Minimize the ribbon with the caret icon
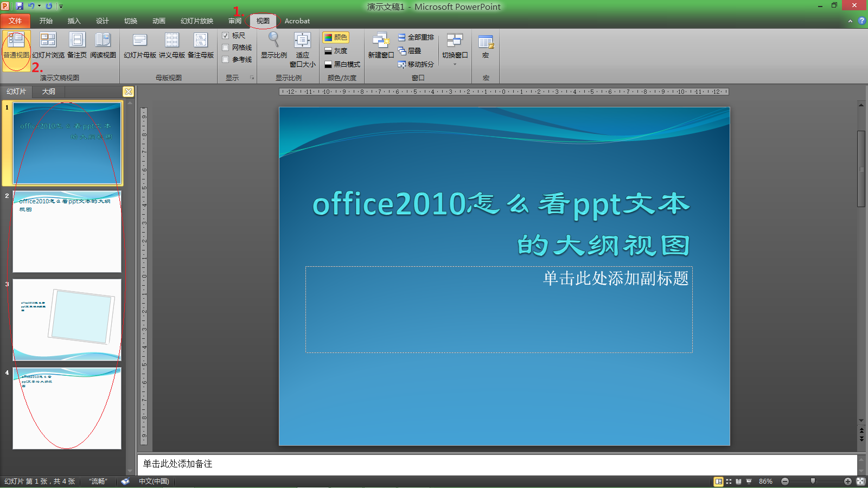 (850, 21)
